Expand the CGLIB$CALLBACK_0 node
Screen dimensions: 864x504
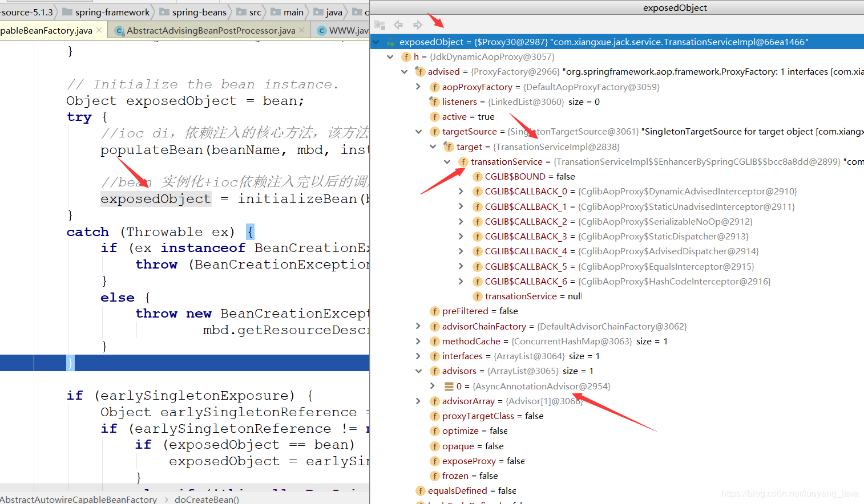(x=461, y=192)
